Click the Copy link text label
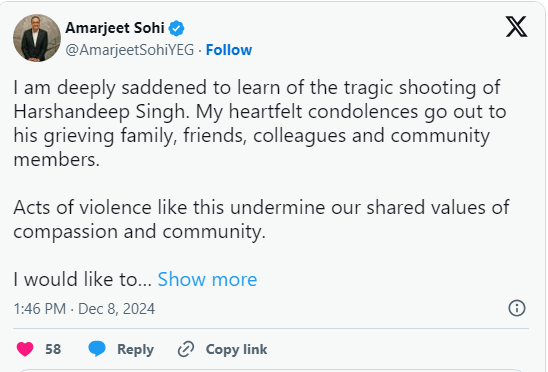548x372 pixels. tap(236, 349)
